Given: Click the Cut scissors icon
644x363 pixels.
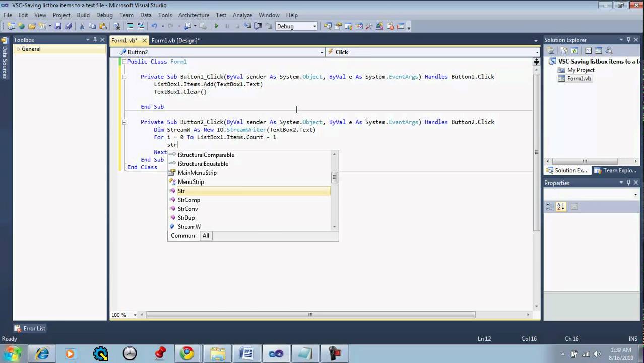Looking at the screenshot, I should point(82,26).
